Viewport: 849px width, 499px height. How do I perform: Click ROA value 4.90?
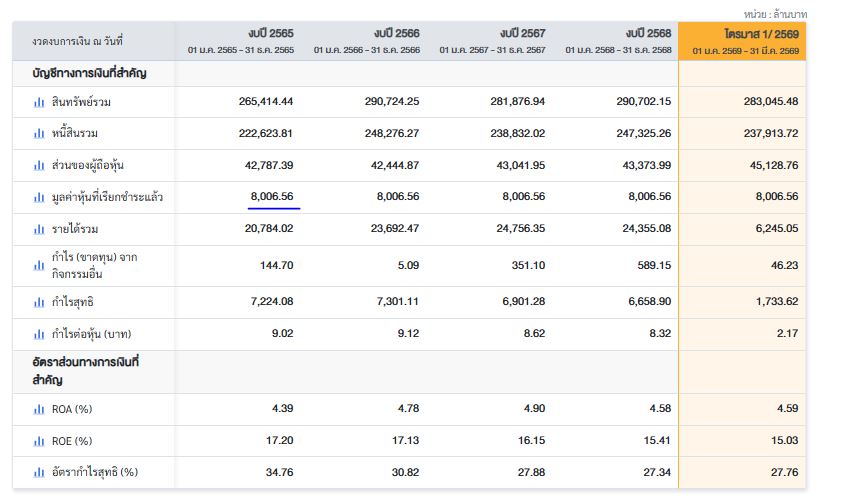coord(534,409)
